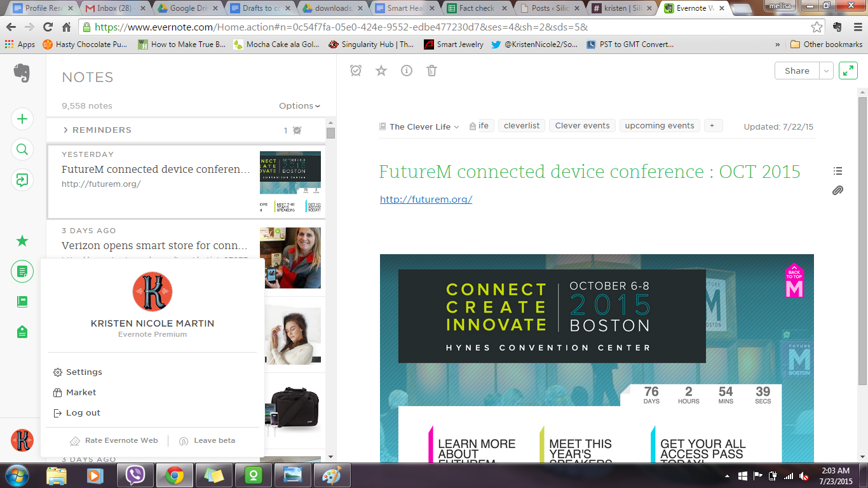Open the PST to GMT Convert bookmark
868x488 pixels.
point(630,44)
